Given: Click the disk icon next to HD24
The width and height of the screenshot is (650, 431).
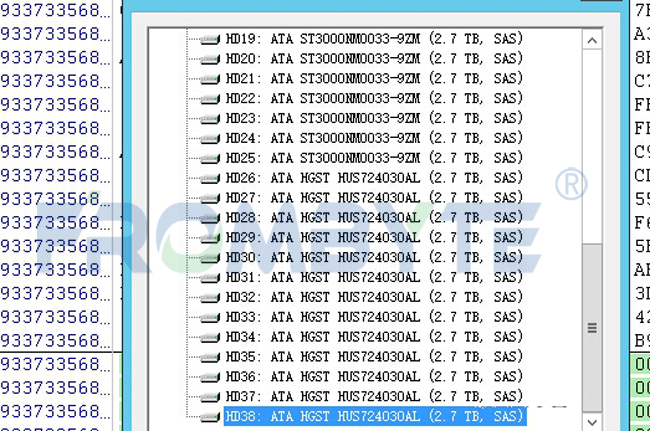Looking at the screenshot, I should click(x=210, y=139).
